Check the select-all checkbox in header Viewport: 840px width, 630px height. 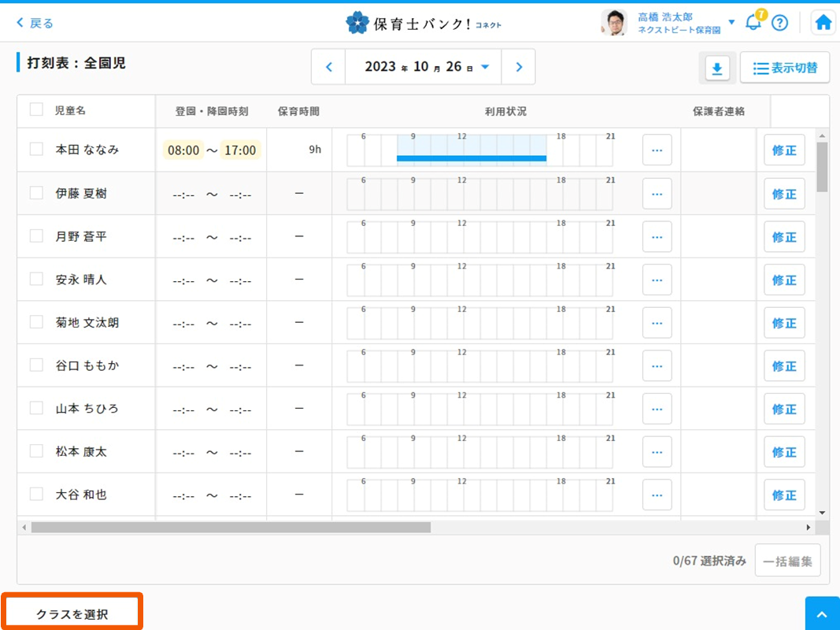tap(36, 110)
